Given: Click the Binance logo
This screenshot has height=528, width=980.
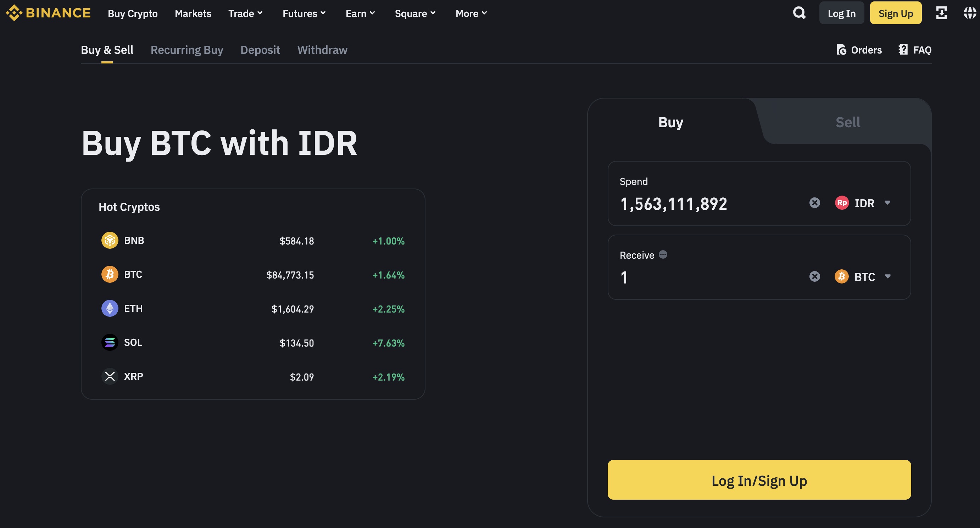Looking at the screenshot, I should pos(48,12).
